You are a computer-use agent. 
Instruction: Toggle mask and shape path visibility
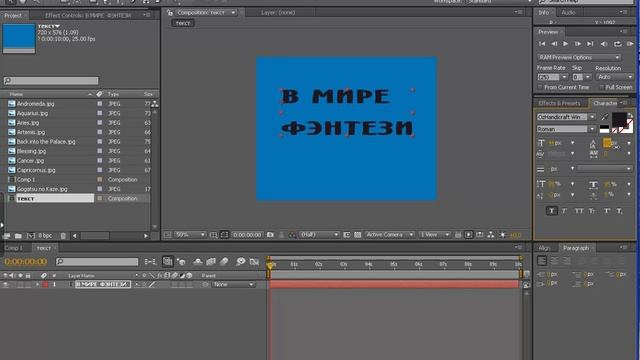point(224,235)
